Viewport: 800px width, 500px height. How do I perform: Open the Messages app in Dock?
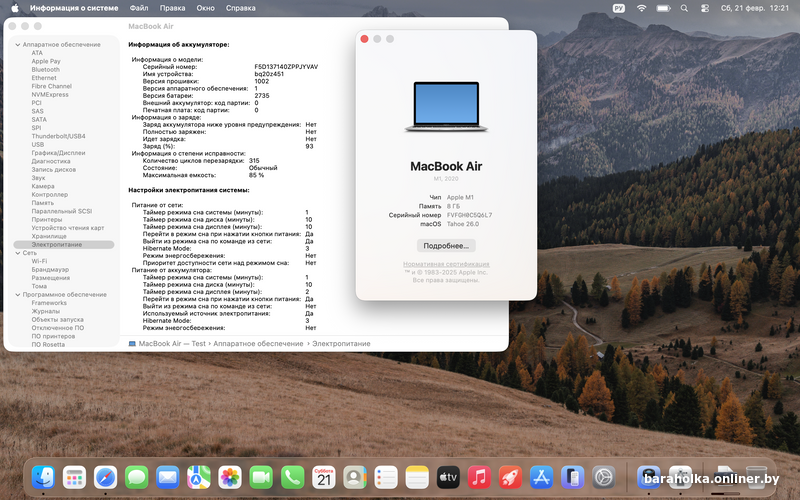tap(137, 478)
